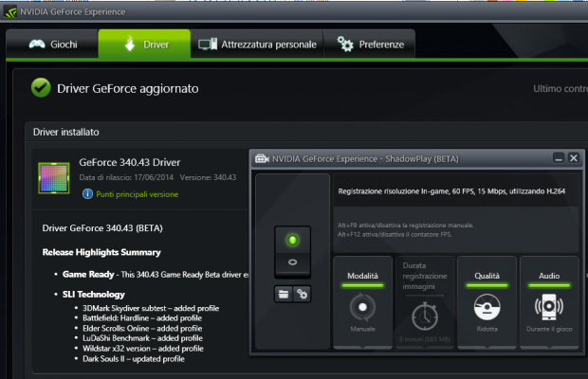
Task: Click the green checkmark status icon
Action: [41, 88]
